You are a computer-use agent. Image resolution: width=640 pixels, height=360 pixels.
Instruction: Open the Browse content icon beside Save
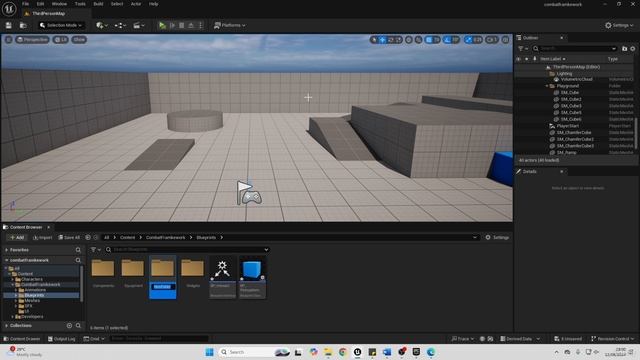click(x=23, y=25)
